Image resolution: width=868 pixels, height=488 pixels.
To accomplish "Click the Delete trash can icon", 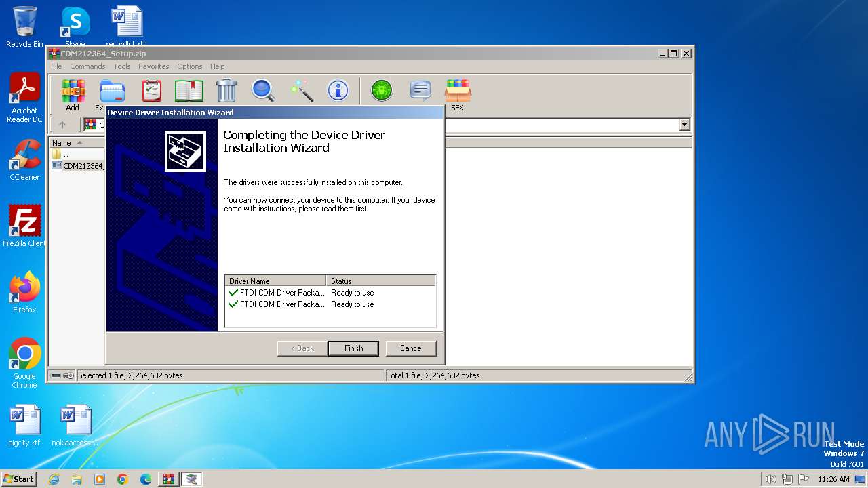I will 226,91.
